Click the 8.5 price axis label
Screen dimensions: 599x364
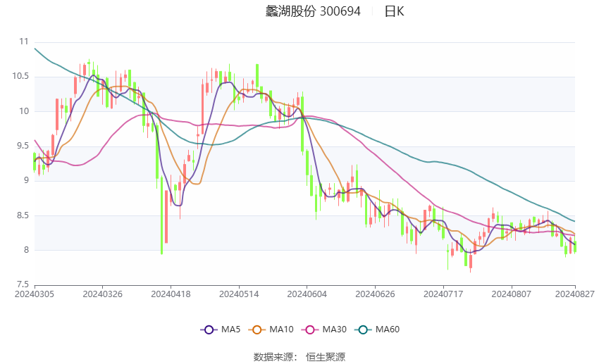tap(23, 215)
